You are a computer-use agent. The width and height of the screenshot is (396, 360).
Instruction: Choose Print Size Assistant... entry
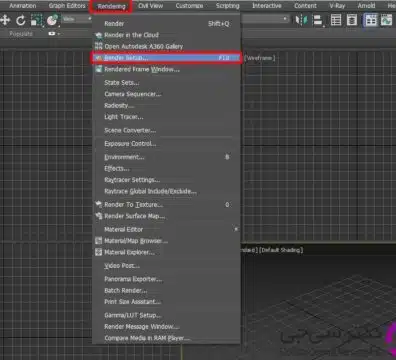pos(166,302)
